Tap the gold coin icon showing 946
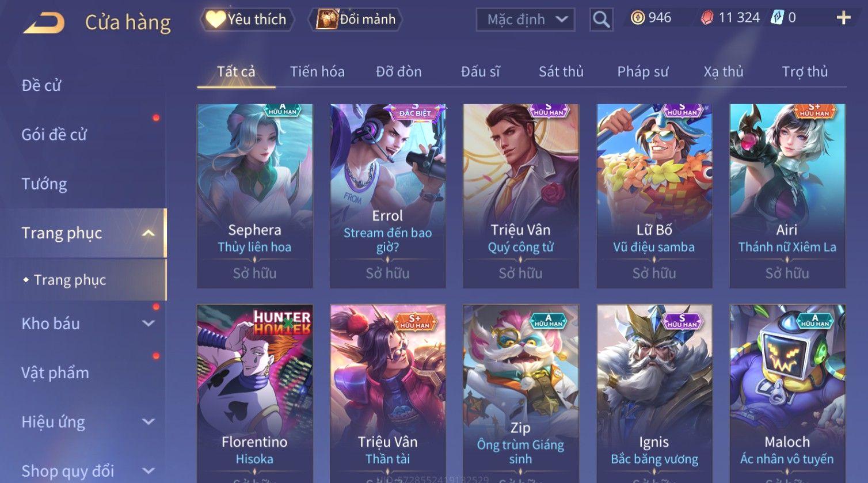This screenshot has height=483, width=868. (x=637, y=18)
